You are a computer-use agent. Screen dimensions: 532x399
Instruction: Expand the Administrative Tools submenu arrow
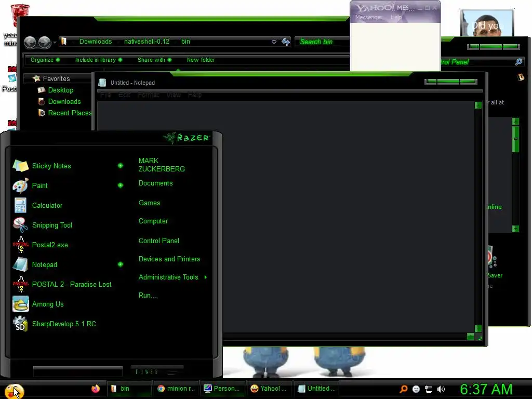coord(206,277)
